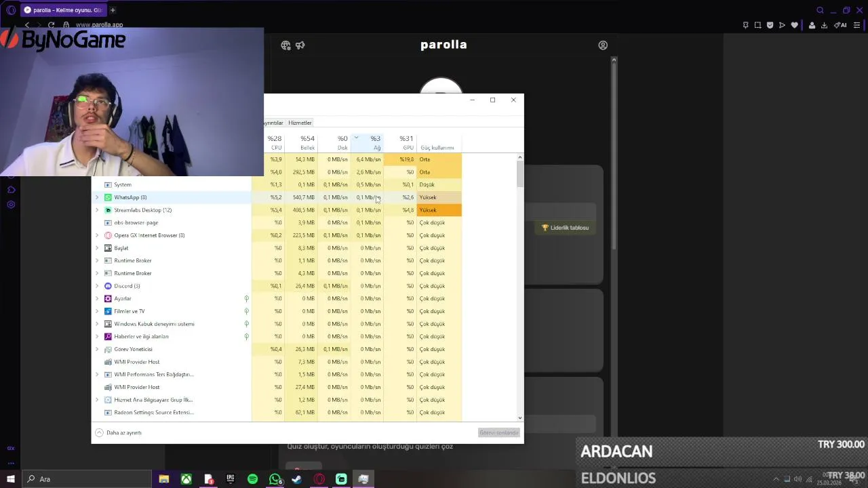Viewport: 868px width, 488px height.
Task: Click the Ara taskbar search box
Action: tap(86, 479)
